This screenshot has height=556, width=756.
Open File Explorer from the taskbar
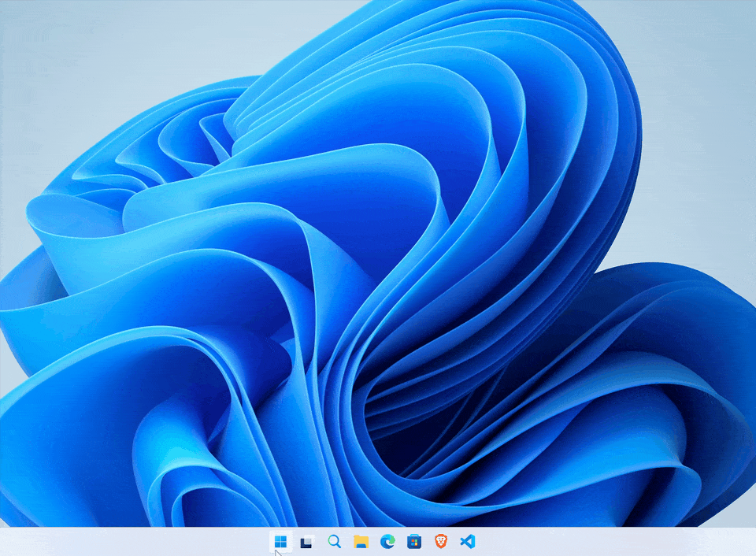point(361,542)
